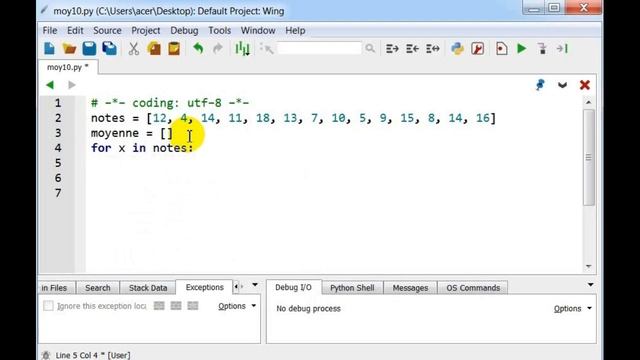Click the Step Out arrow icon
The image size is (640, 360).
coord(562,49)
